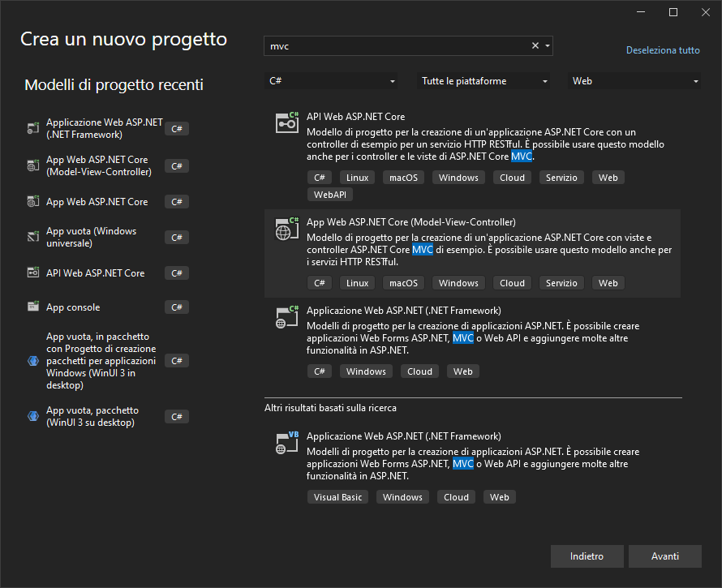Click the Linux tag under API Web ASP.NET Core
The image size is (722, 588).
[357, 178]
